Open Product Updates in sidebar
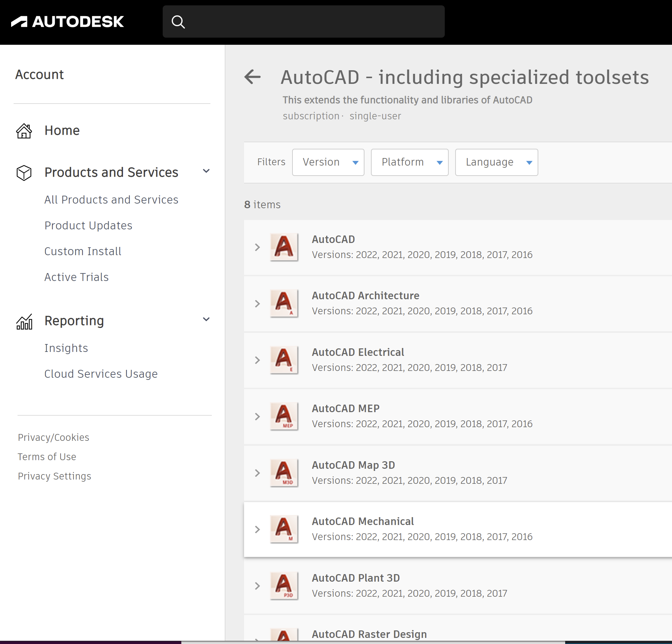 [x=88, y=225]
